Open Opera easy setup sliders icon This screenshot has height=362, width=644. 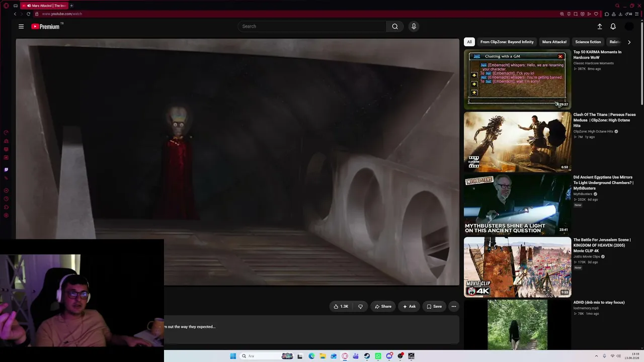pyautogui.click(x=638, y=14)
